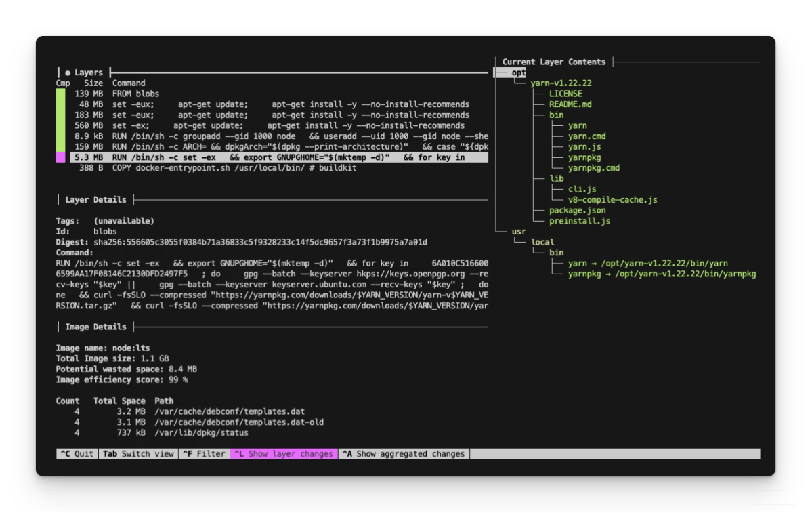Select the yarnpkg symlink to /opt/yarn-v1.22.22/bin/yarnpkg
812x513 pixels.
coord(662,274)
